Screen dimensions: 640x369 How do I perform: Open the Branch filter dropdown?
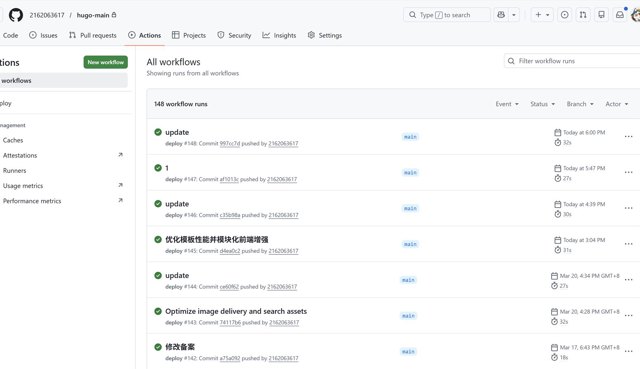coord(580,104)
